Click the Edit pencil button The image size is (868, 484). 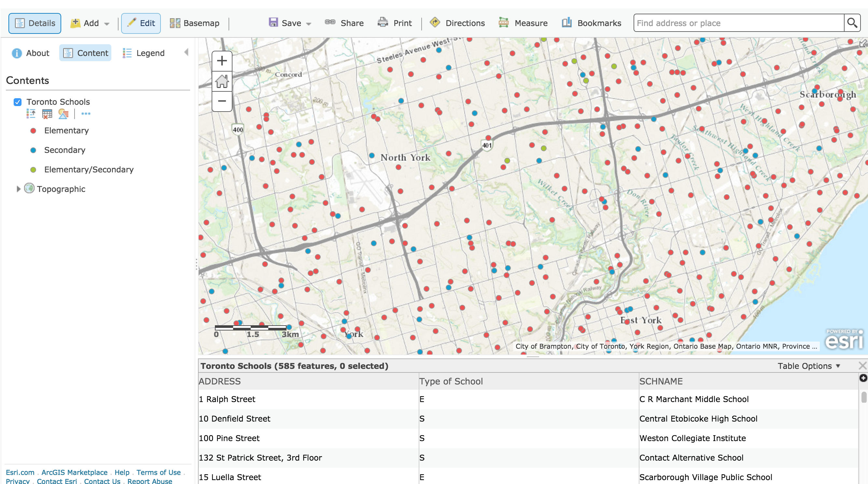[x=141, y=23]
